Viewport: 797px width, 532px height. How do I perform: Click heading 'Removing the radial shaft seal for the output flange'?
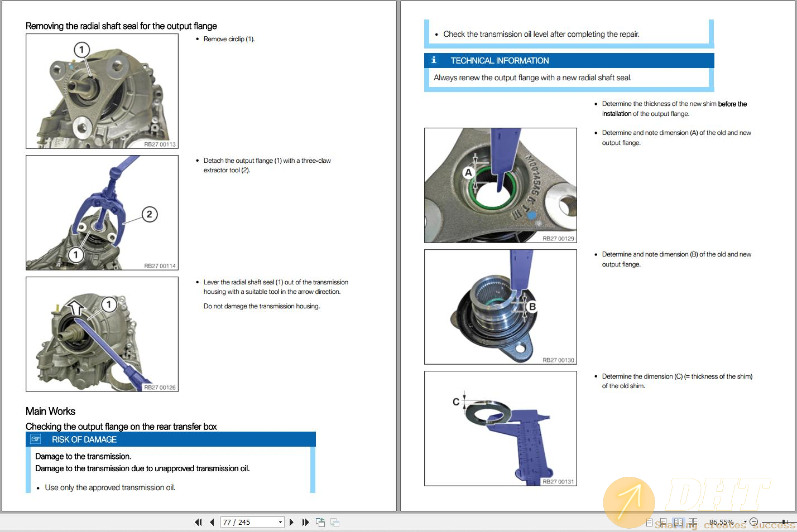point(121,26)
